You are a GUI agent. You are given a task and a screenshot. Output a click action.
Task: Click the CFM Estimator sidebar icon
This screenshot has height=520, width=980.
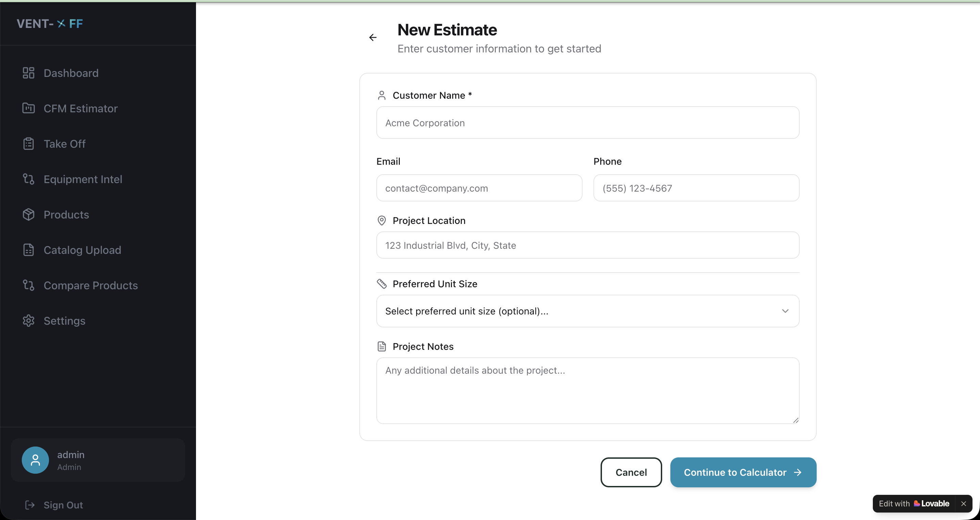pyautogui.click(x=29, y=109)
